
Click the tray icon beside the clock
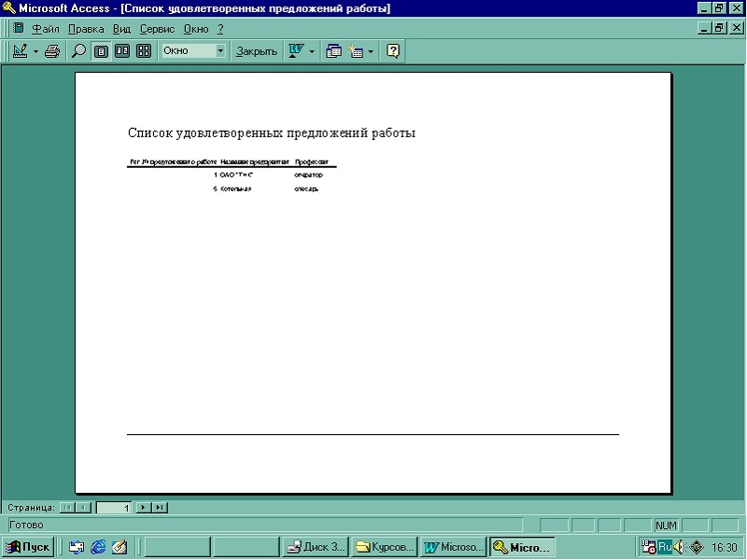(x=696, y=547)
